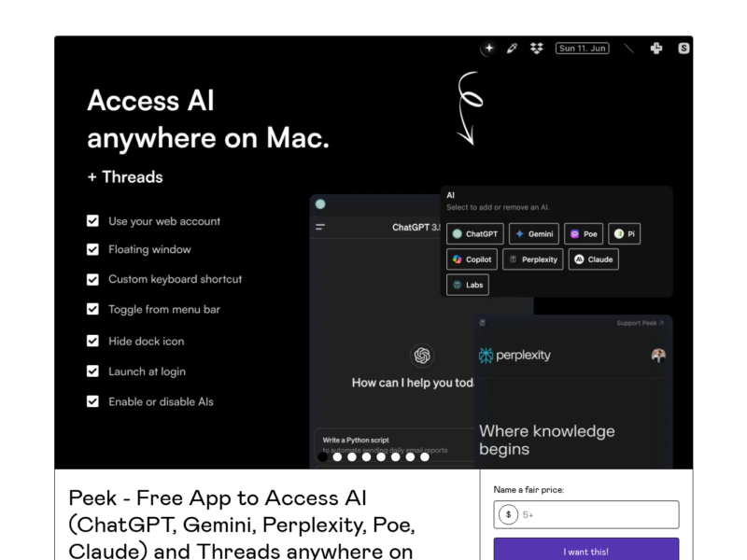Viewport: 747px width, 560px height.
Task: Click the OpenAI logo in chat window
Action: point(422,355)
